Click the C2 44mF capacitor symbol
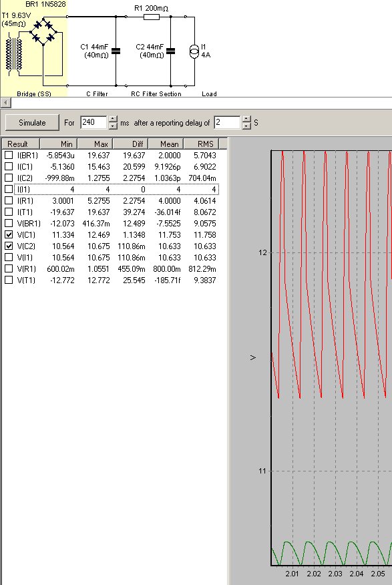The width and height of the screenshot is (392, 585). click(170, 51)
